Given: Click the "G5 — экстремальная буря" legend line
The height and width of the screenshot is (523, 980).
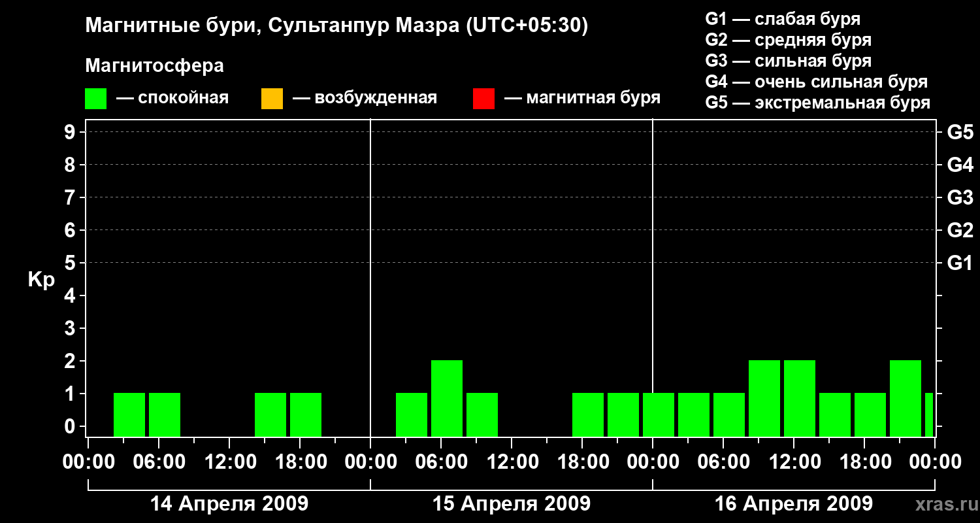Looking at the screenshot, I should pyautogui.click(x=818, y=103).
